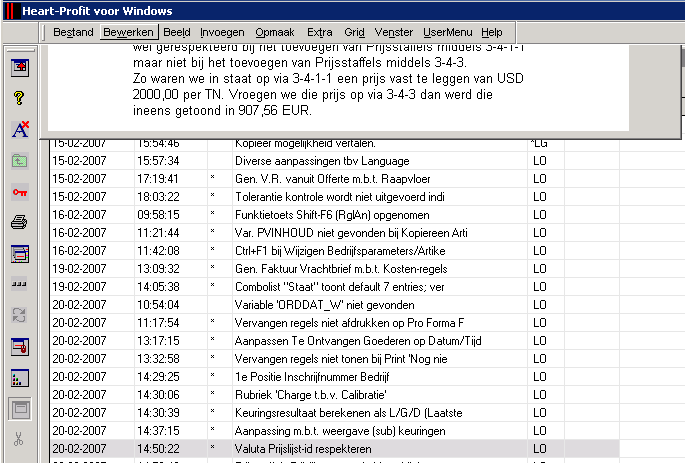Select row 'Funktietoets Shift-F6 (RglAn) opgenomen'

[x=334, y=215]
